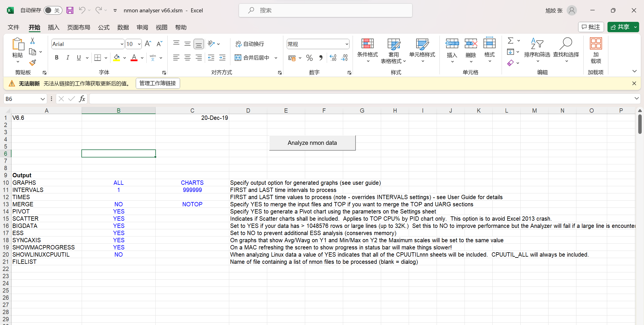Viewport: 644px width, 325px height.
Task: Click the increase decimal icon
Action: tap(333, 58)
